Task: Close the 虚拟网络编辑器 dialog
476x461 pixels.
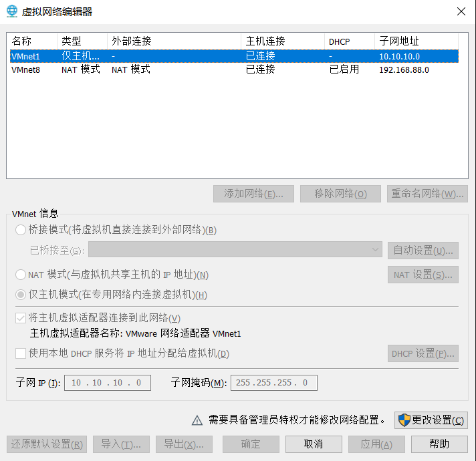Action: pyautogui.click(x=461, y=11)
